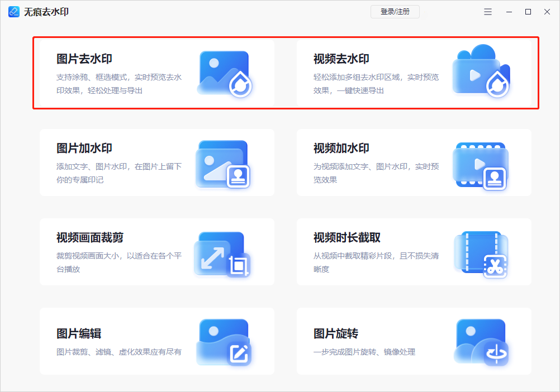The image size is (560, 392).
Task: Open the 图片去水印 title
Action: click(84, 59)
